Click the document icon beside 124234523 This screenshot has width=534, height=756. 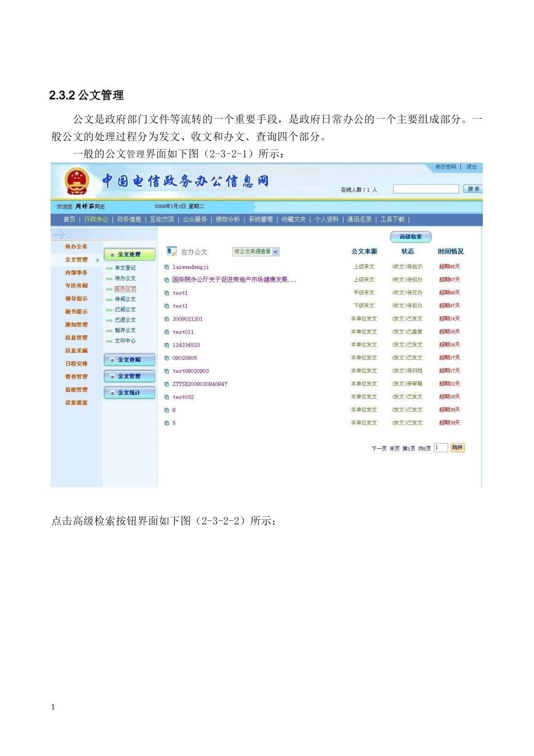[x=166, y=345]
